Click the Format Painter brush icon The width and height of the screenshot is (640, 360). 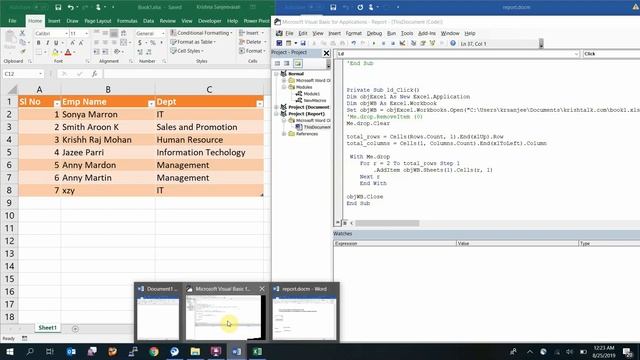23,51
